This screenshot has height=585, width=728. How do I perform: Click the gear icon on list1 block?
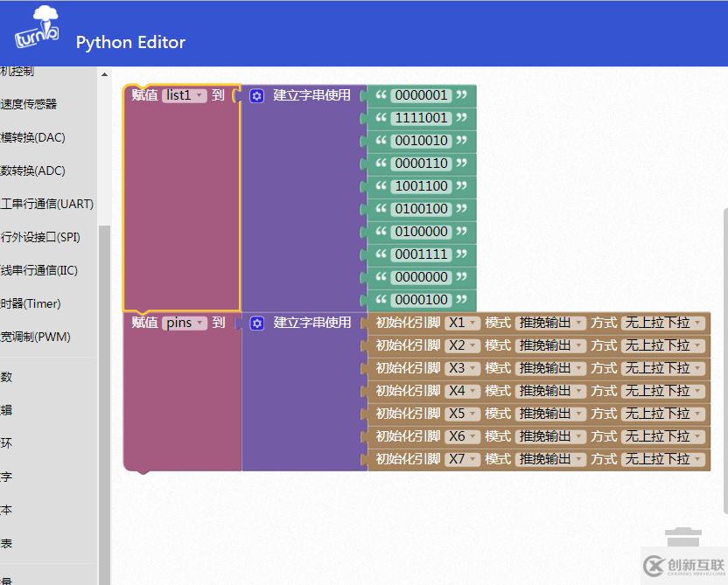tap(256, 95)
